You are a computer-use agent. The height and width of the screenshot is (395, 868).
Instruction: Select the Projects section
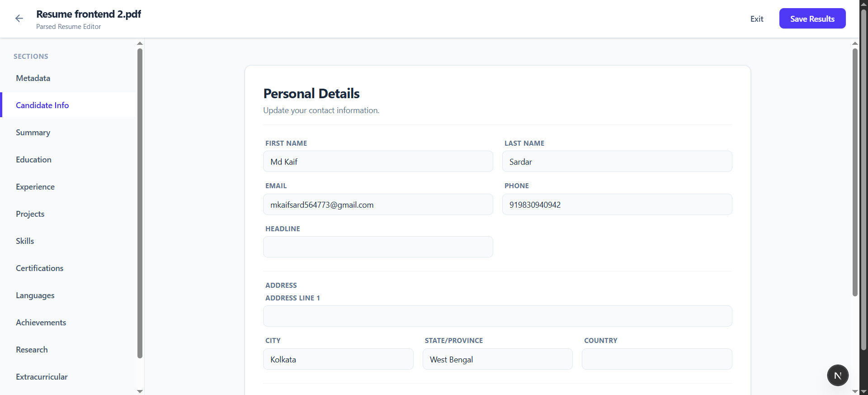pyautogui.click(x=30, y=214)
